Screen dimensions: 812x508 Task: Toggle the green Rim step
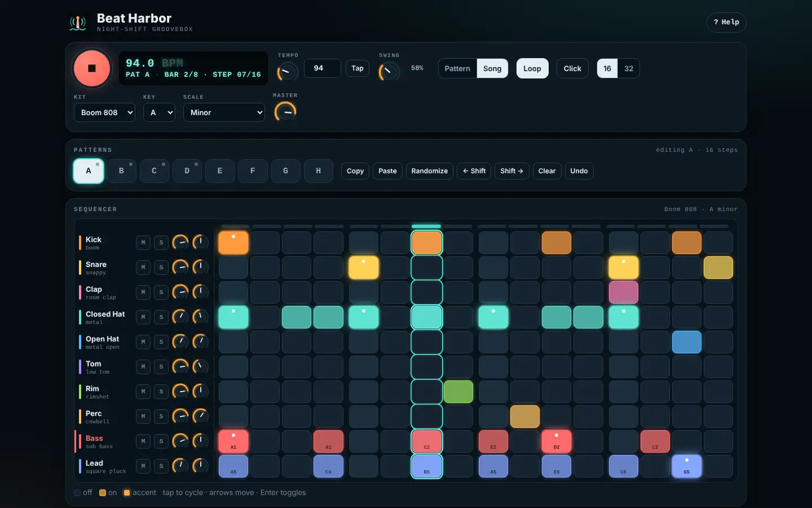(x=458, y=392)
